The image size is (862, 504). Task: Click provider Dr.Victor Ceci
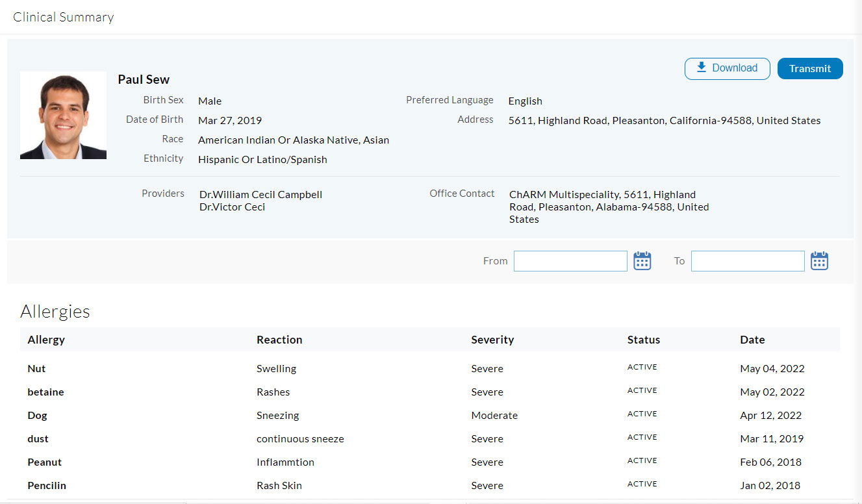pos(232,207)
